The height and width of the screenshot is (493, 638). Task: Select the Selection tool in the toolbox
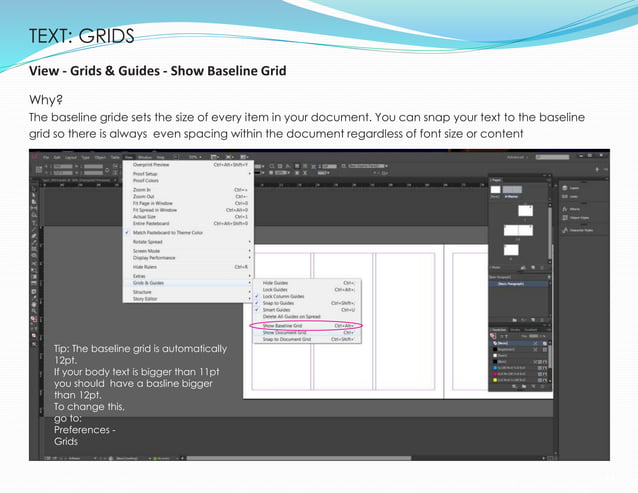point(34,188)
